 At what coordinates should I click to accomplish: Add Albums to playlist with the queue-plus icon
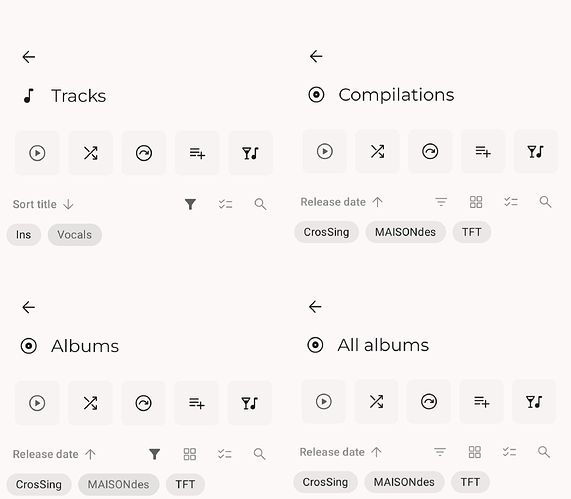click(x=197, y=403)
